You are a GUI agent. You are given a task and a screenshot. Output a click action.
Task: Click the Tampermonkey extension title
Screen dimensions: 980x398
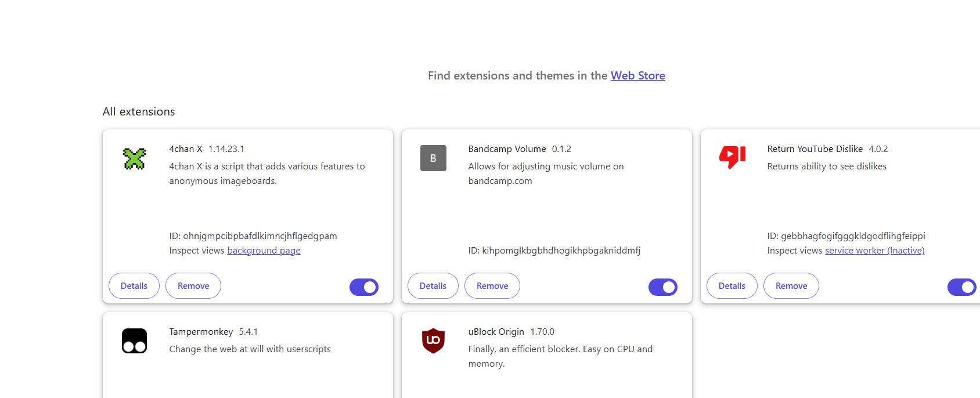coord(201,332)
